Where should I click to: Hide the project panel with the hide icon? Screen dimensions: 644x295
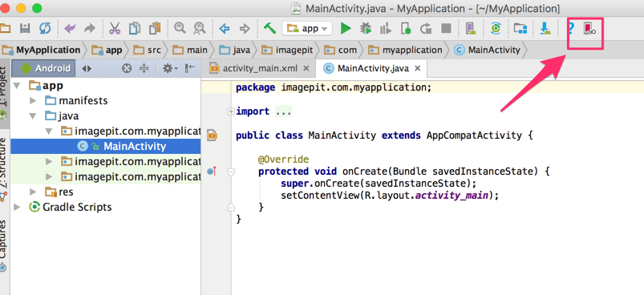click(x=190, y=68)
